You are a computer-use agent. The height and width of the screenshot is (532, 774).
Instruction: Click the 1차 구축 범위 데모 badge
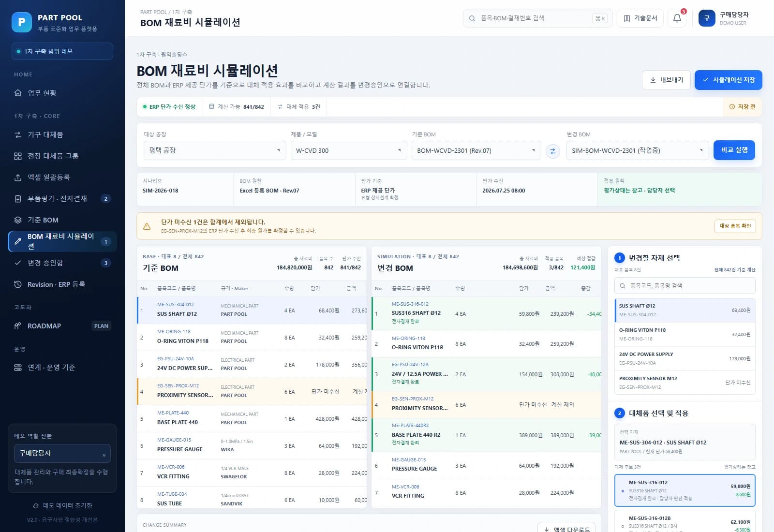(x=62, y=51)
